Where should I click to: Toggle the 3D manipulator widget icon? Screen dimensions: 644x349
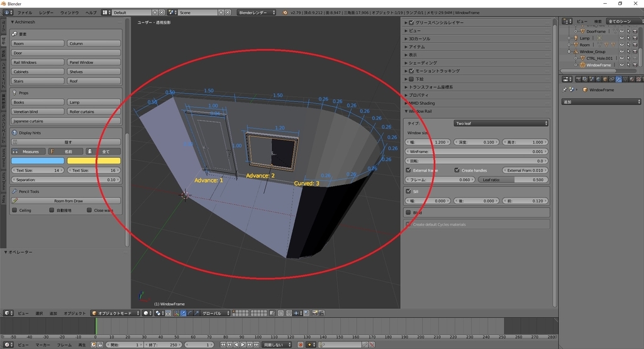click(x=177, y=313)
